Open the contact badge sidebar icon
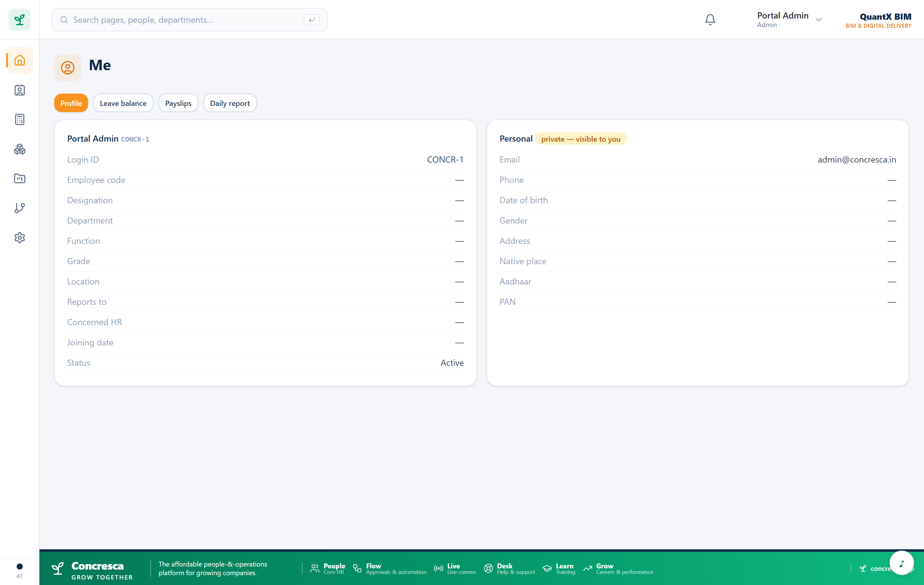 [20, 90]
